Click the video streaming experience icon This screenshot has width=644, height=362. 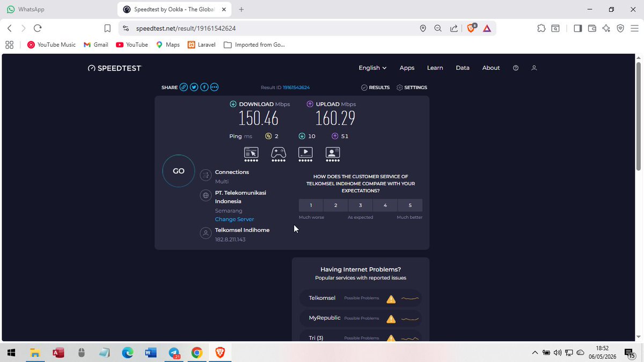(x=305, y=153)
